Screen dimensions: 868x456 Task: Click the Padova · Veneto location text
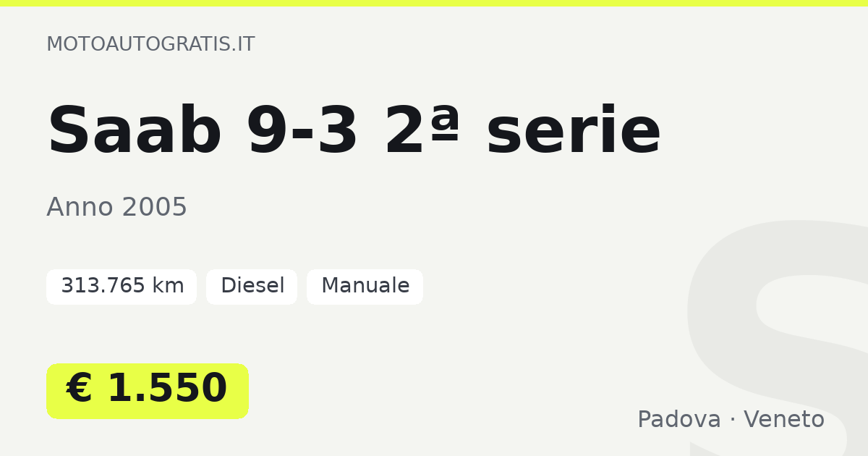(731, 420)
